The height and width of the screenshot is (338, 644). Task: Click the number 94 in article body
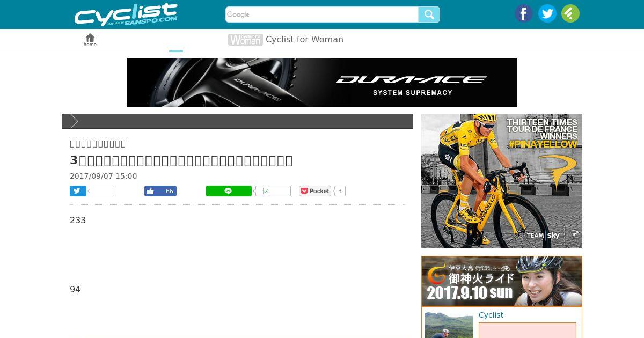point(75,289)
